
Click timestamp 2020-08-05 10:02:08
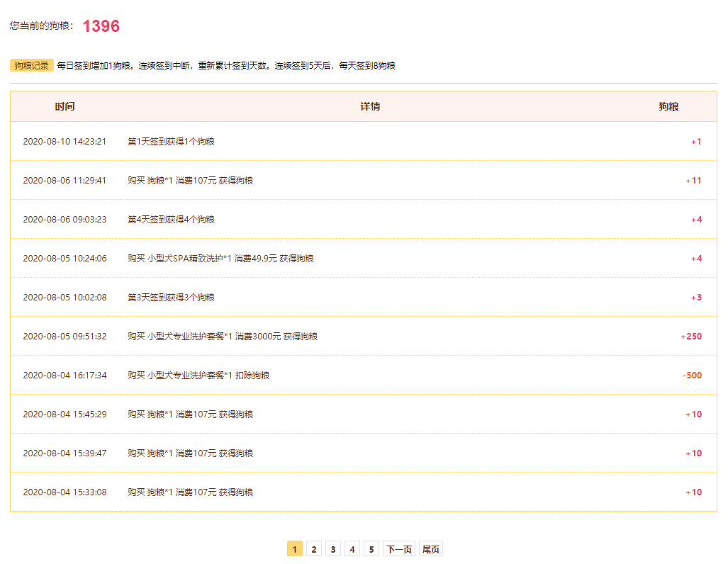pos(65,297)
